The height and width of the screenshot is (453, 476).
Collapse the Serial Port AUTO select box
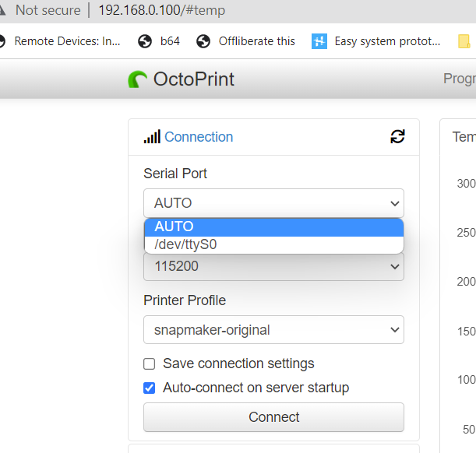point(273,203)
